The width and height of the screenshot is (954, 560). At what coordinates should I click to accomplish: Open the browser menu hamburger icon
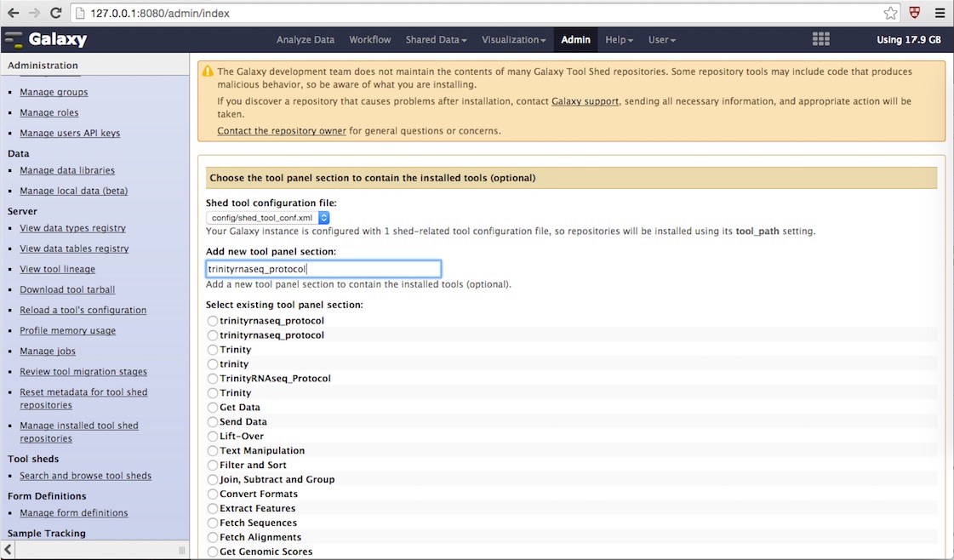[x=941, y=13]
